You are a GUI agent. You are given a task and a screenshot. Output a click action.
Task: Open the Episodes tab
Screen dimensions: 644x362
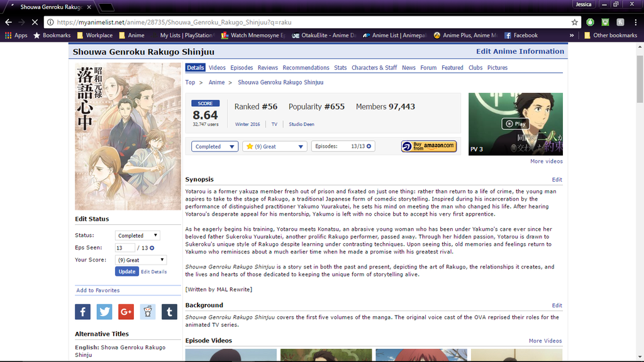(241, 68)
